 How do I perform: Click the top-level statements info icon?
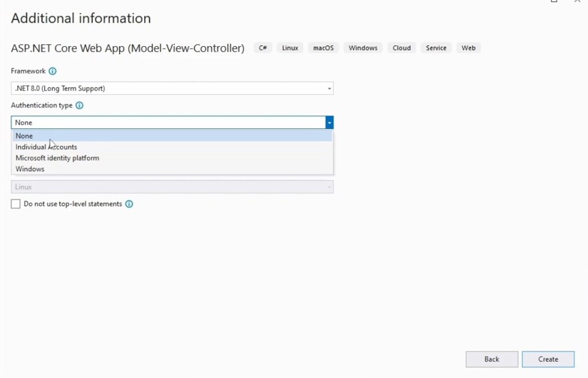pos(129,204)
